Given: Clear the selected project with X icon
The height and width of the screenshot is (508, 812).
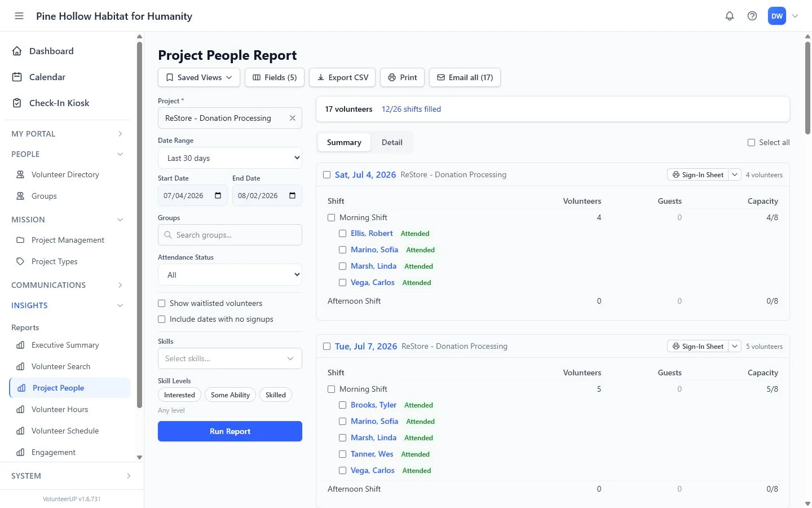Looking at the screenshot, I should [x=293, y=118].
